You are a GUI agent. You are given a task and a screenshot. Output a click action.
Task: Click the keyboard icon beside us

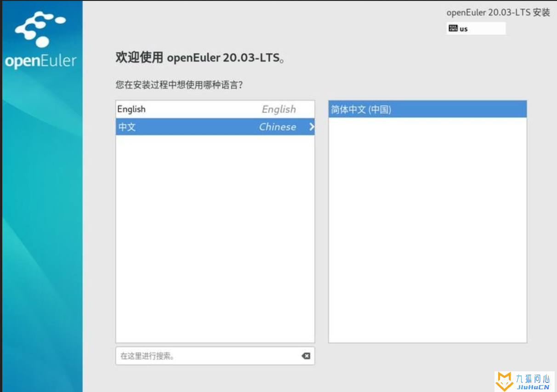coord(453,28)
